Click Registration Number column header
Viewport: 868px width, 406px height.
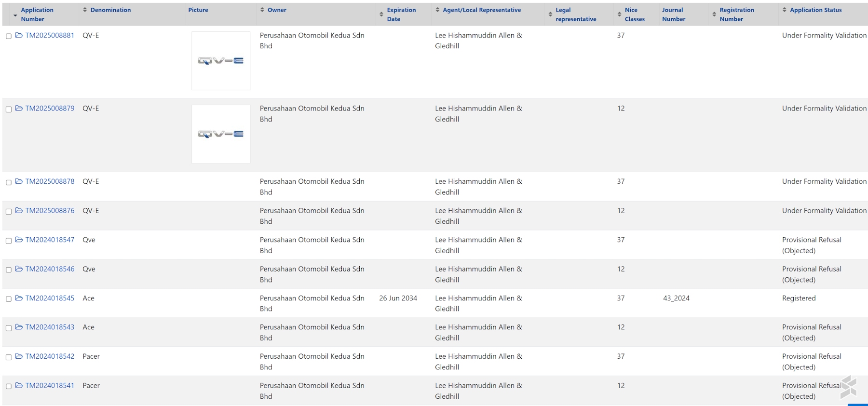coord(736,14)
